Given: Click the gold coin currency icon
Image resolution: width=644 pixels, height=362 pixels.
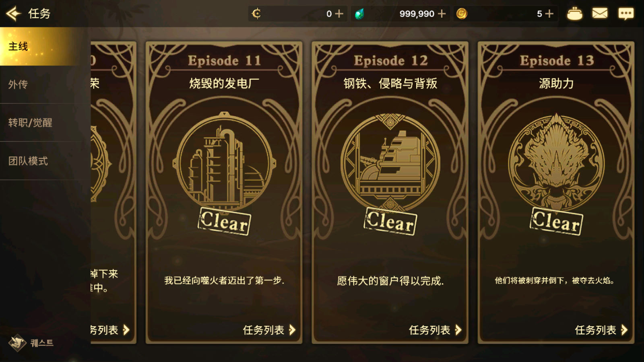Looking at the screenshot, I should [462, 14].
